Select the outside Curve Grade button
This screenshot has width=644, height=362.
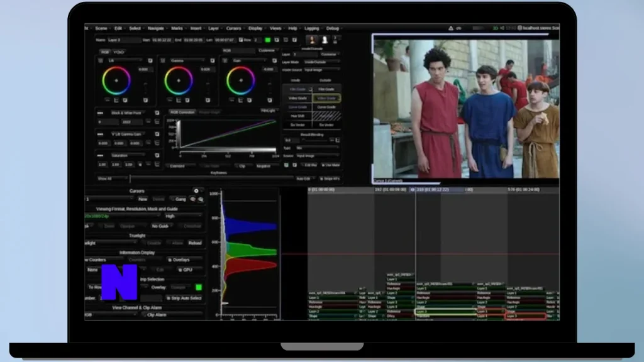[x=326, y=107]
